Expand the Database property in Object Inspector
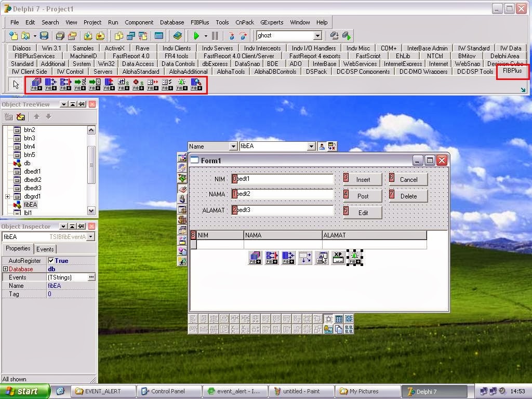The height and width of the screenshot is (399, 532). [5, 269]
